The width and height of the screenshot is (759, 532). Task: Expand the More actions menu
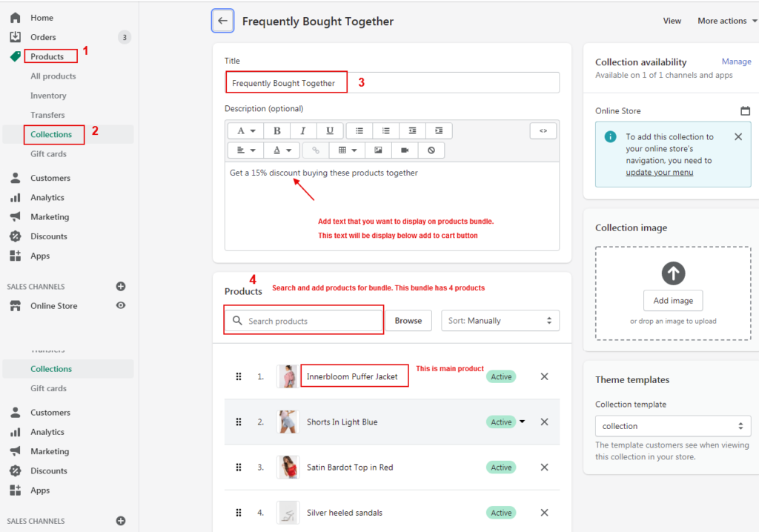[x=726, y=21]
